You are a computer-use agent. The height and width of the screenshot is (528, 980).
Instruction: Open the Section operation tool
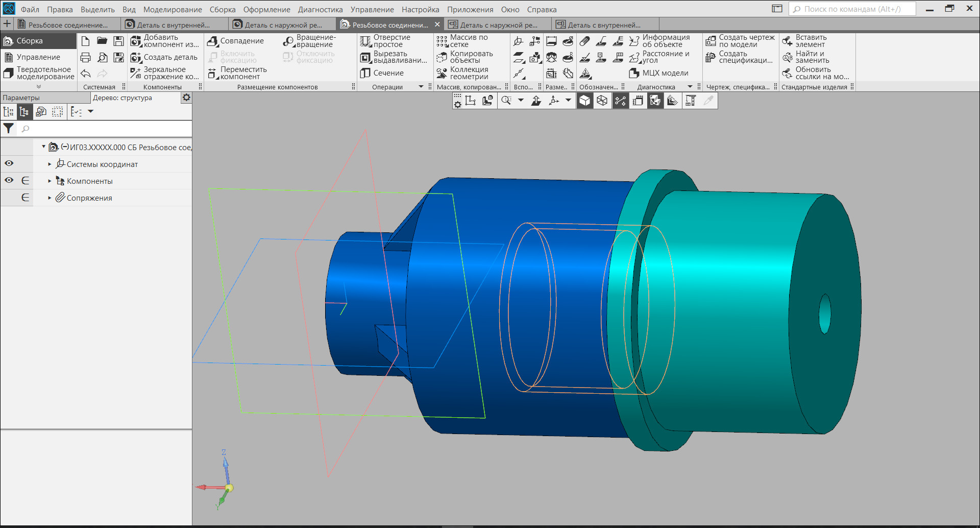[x=365, y=73]
